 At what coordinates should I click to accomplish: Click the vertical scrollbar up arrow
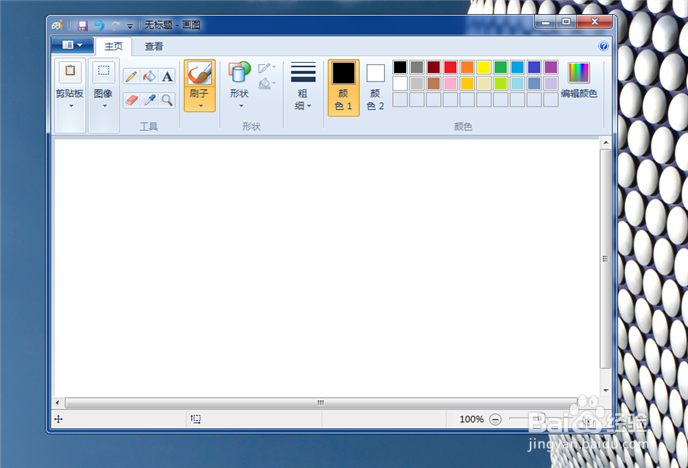tap(606, 143)
